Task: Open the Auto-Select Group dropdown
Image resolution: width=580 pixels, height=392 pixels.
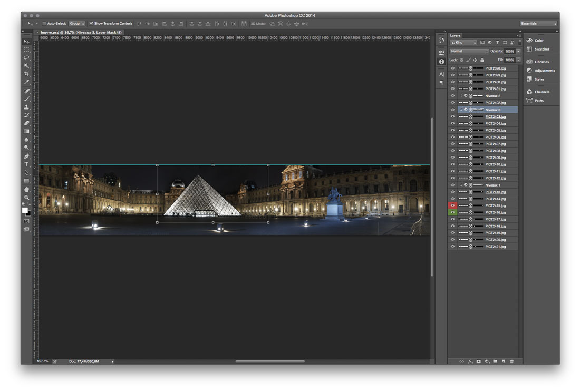Action: (77, 24)
